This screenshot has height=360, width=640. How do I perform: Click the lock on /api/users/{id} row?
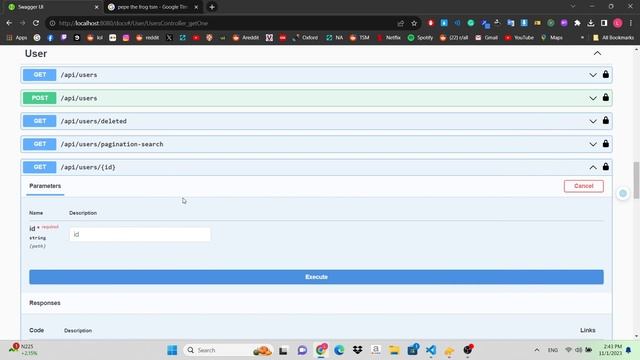pos(606,167)
